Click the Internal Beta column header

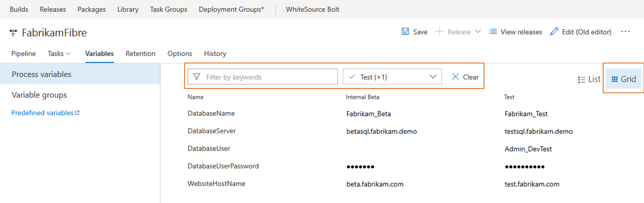tap(363, 97)
